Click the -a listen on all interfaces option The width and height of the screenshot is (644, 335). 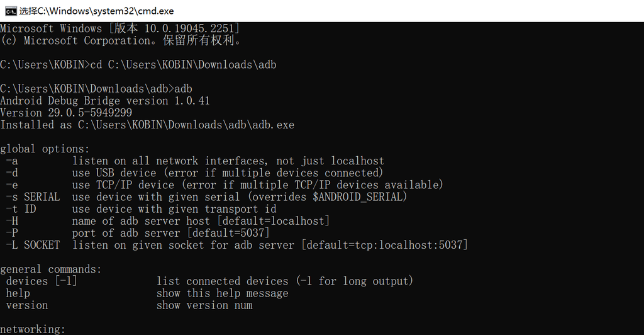coord(195,161)
